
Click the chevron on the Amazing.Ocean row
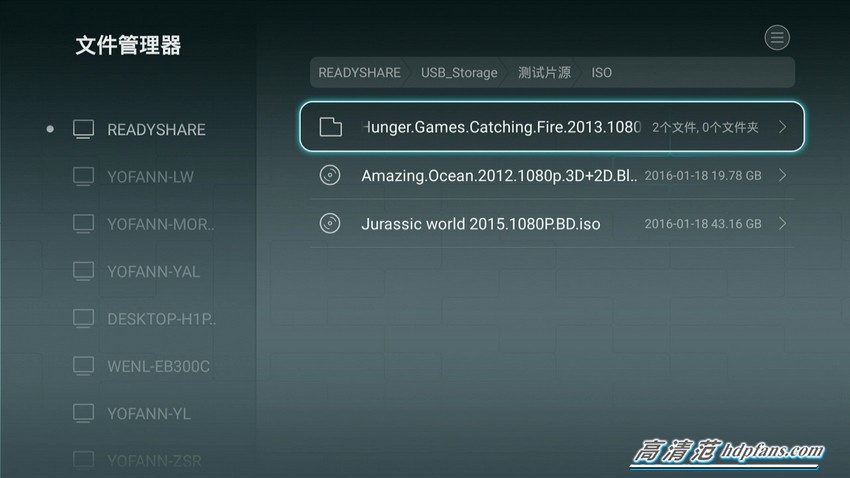pos(782,175)
